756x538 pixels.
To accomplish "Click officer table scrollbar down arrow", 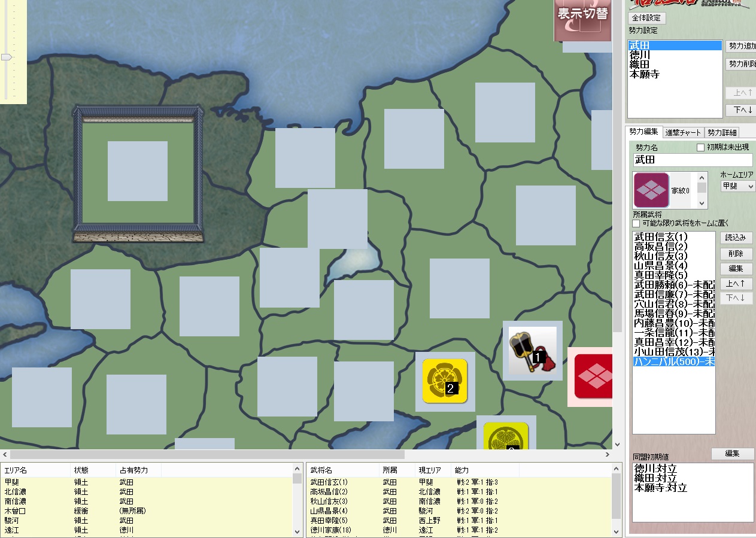I will coord(617,531).
